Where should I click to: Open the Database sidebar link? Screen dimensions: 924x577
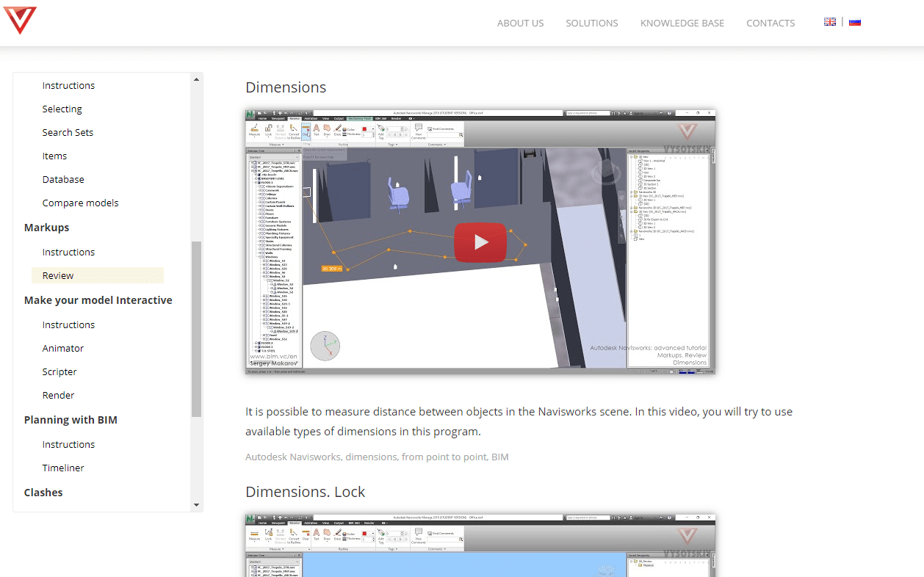coord(63,179)
